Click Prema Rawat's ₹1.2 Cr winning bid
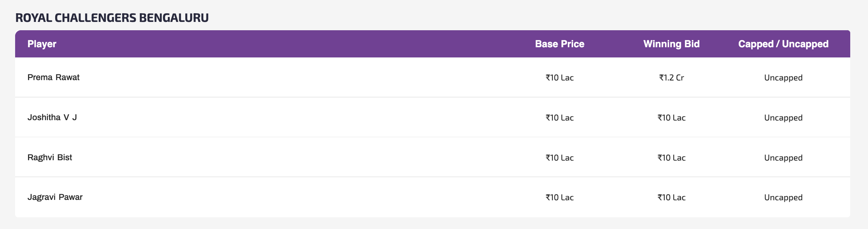The image size is (868, 229). (x=671, y=78)
